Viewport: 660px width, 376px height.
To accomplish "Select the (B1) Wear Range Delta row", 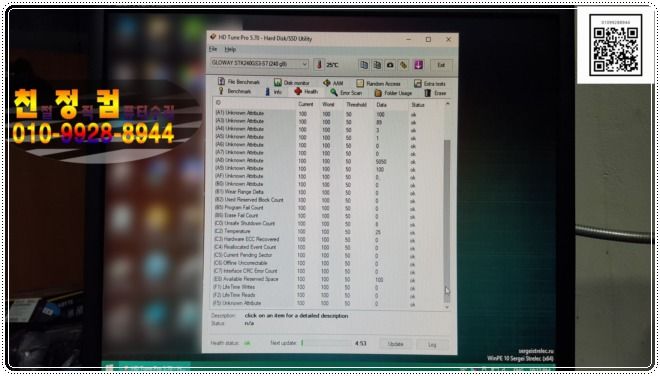I will pyautogui.click(x=328, y=192).
